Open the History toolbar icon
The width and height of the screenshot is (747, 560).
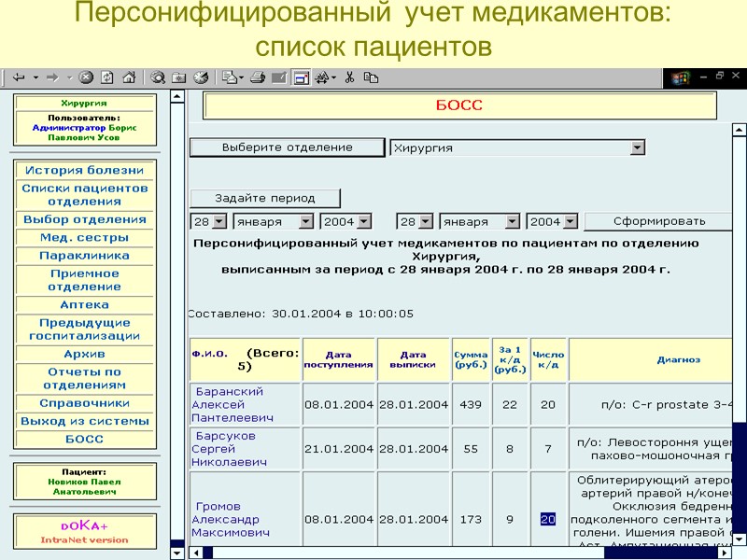tap(201, 77)
